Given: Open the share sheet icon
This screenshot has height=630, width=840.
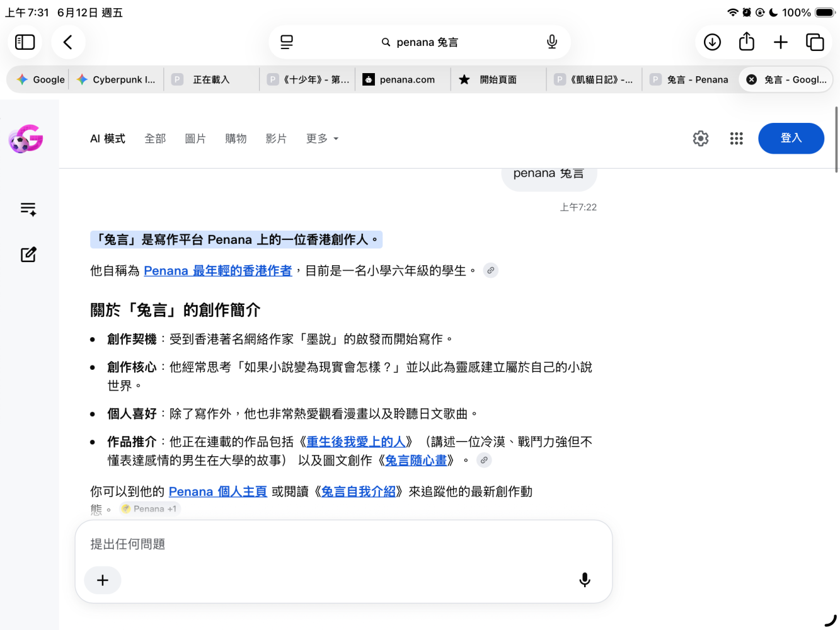Looking at the screenshot, I should (x=747, y=42).
